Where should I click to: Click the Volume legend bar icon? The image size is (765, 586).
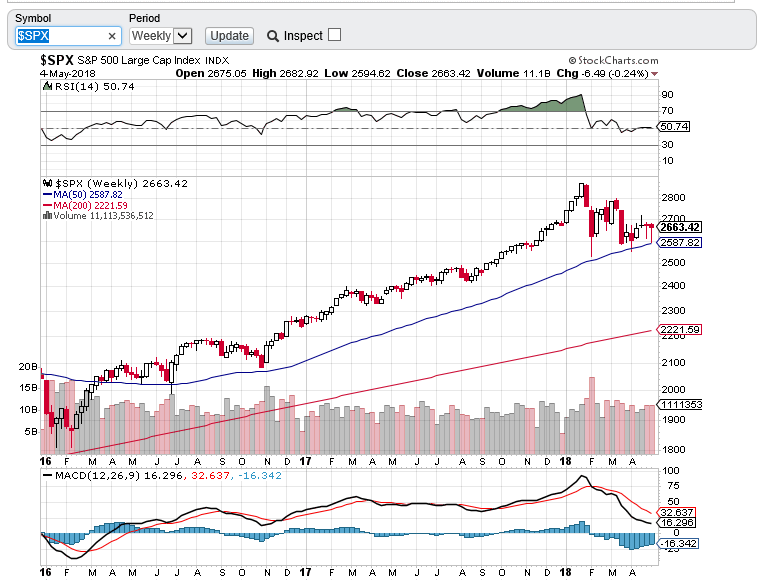coord(47,216)
